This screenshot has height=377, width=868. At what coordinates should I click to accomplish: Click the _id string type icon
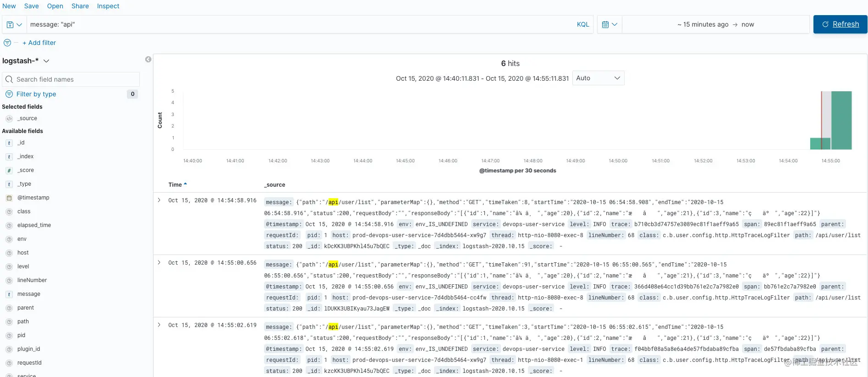tap(9, 143)
